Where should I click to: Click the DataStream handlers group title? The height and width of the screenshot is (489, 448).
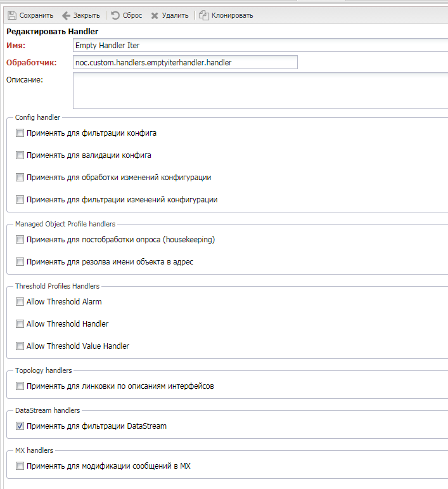click(x=48, y=410)
